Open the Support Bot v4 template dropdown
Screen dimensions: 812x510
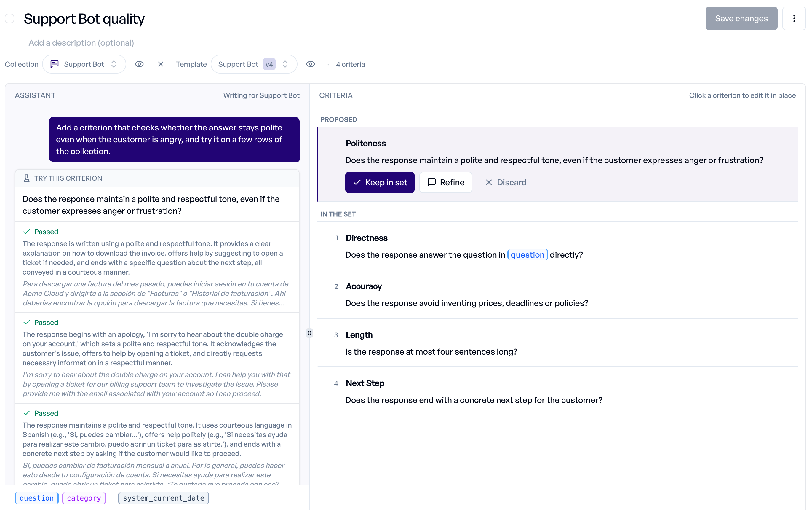(x=254, y=64)
